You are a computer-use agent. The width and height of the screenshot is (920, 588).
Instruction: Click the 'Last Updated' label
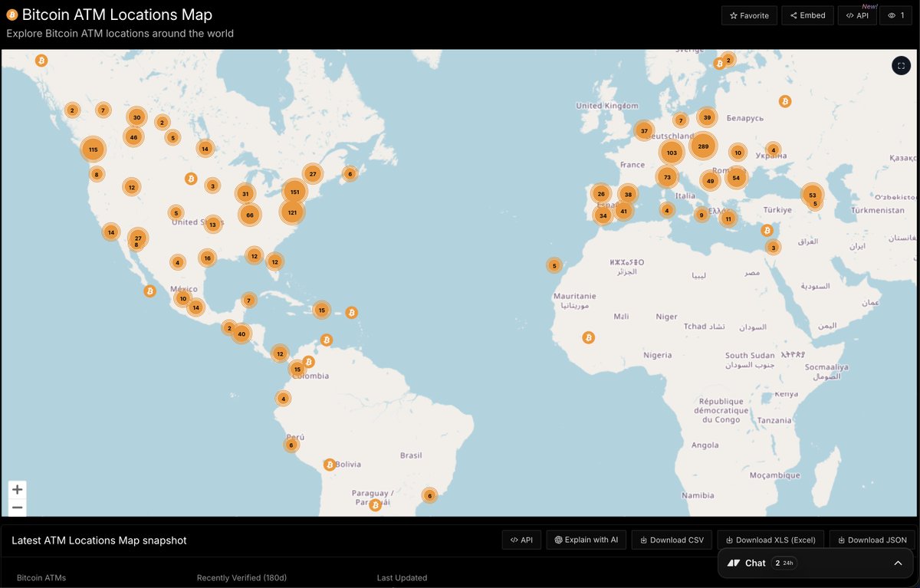click(x=402, y=578)
